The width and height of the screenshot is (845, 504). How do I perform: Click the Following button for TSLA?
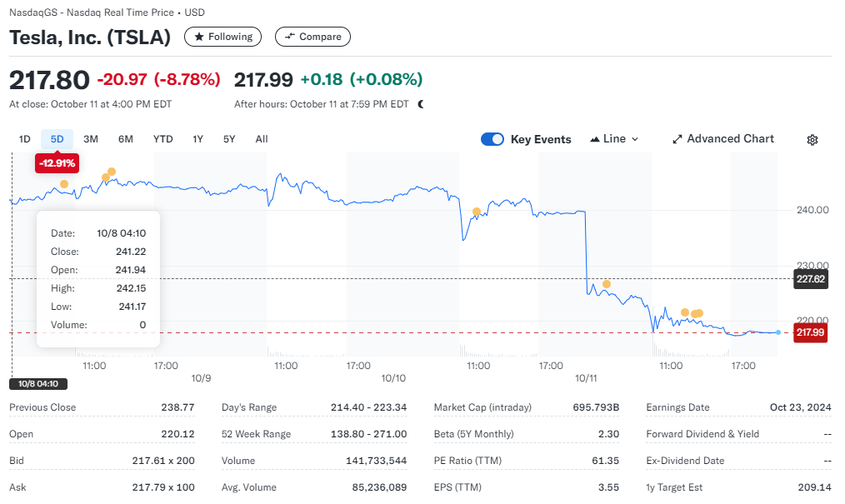pyautogui.click(x=222, y=37)
